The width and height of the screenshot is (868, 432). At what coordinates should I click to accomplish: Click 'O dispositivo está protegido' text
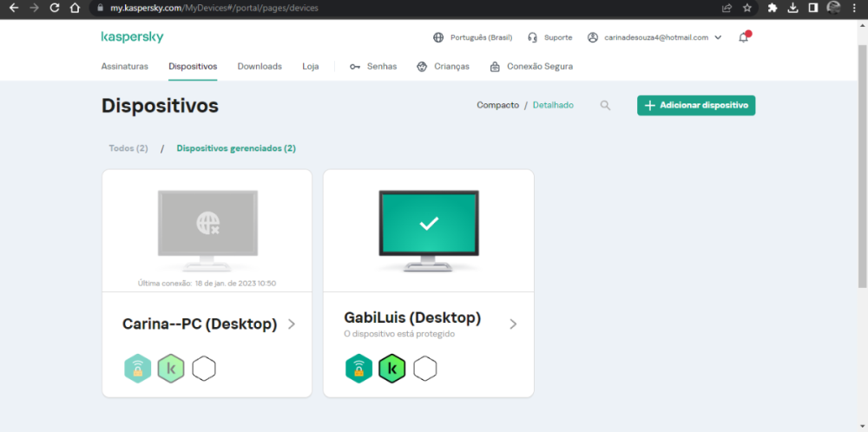[399, 334]
